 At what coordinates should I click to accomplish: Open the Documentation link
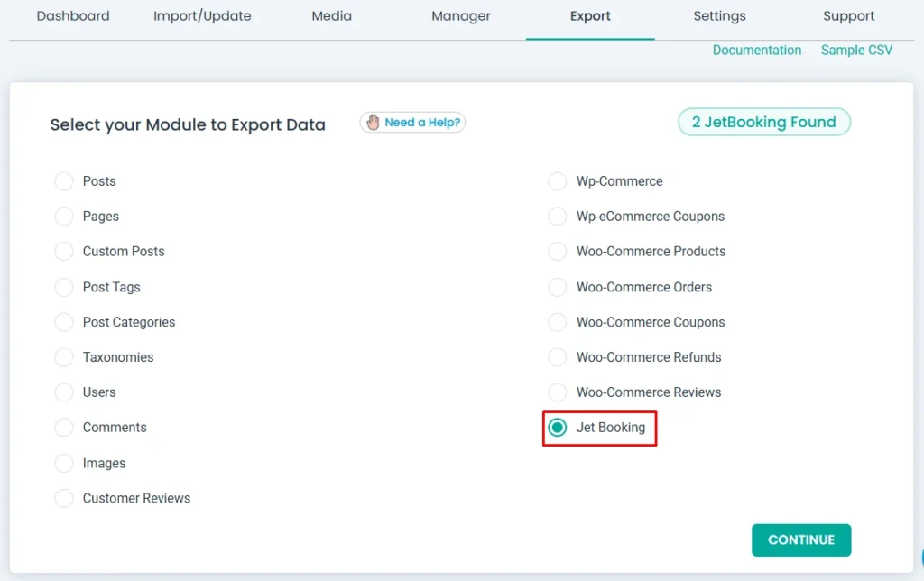(x=756, y=51)
